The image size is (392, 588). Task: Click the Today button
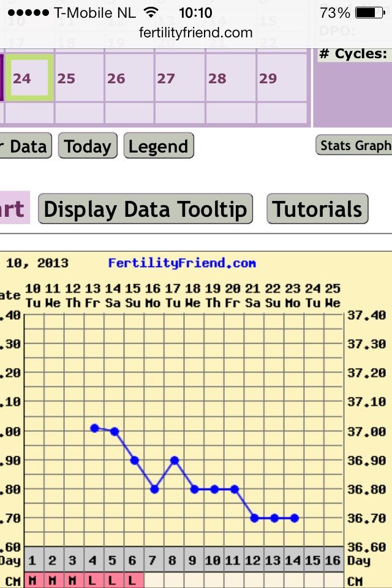(x=88, y=146)
